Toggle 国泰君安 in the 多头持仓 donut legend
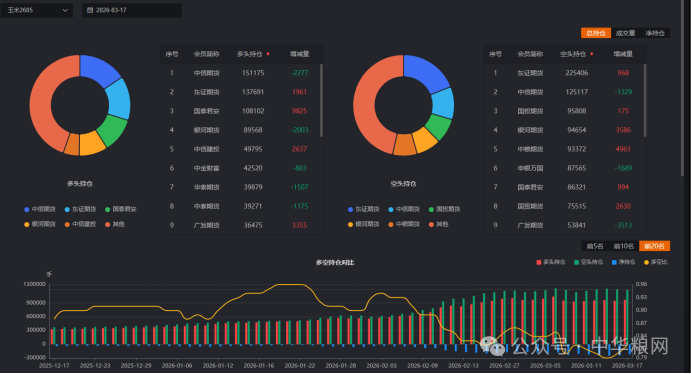The height and width of the screenshot is (374, 691). pyautogui.click(x=121, y=209)
